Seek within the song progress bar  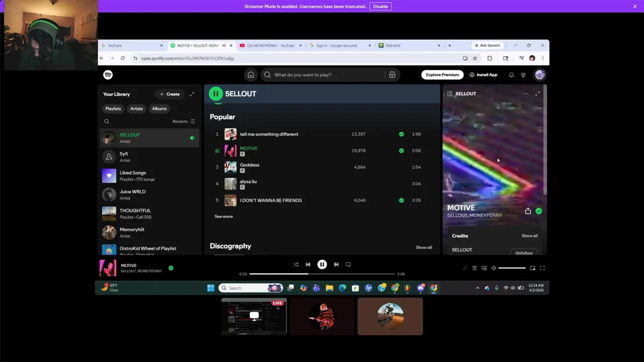(322, 274)
